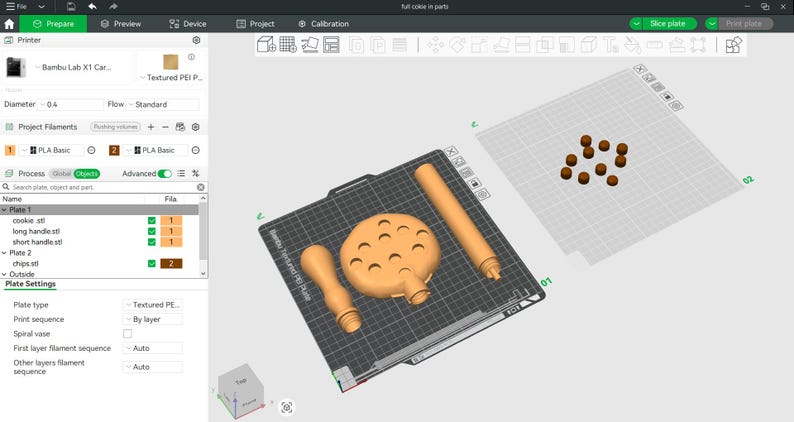
Task: Switch to the Project tab
Action: tap(255, 24)
